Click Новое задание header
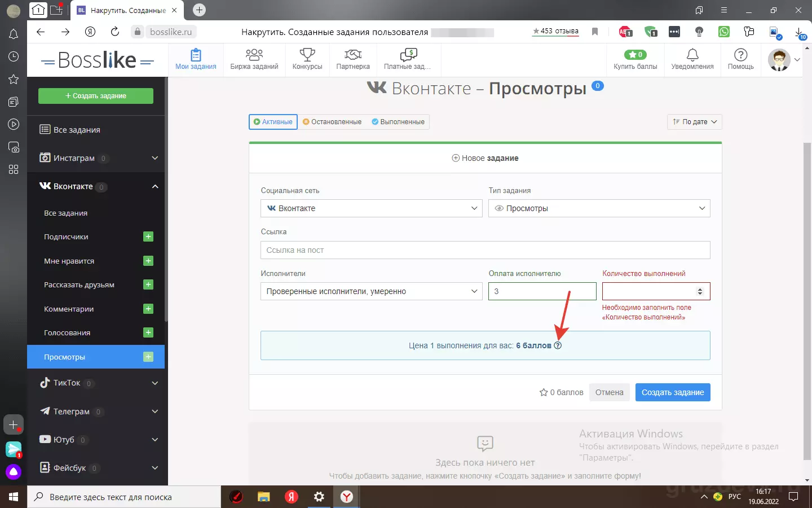The image size is (812, 508). tap(486, 158)
